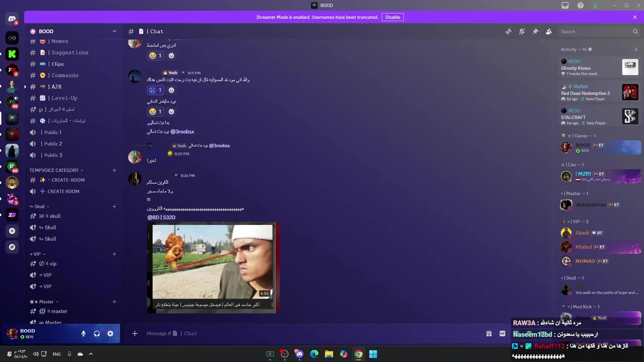Mute channel notification bell icon
This screenshot has height=362, width=644.
(x=522, y=31)
